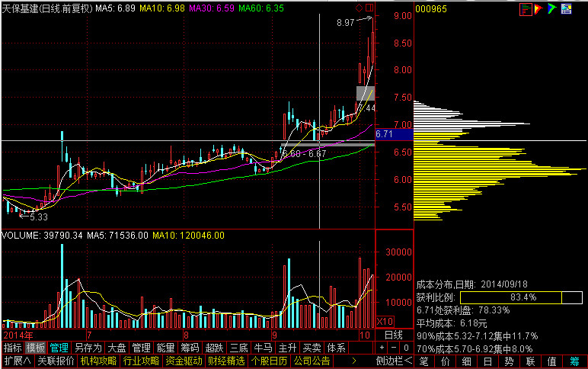
Task: Click the red split-window icon above chart
Action: tap(369, 9)
